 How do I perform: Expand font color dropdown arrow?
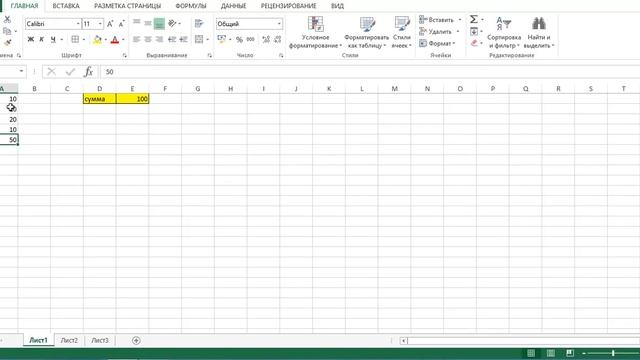click(x=123, y=40)
